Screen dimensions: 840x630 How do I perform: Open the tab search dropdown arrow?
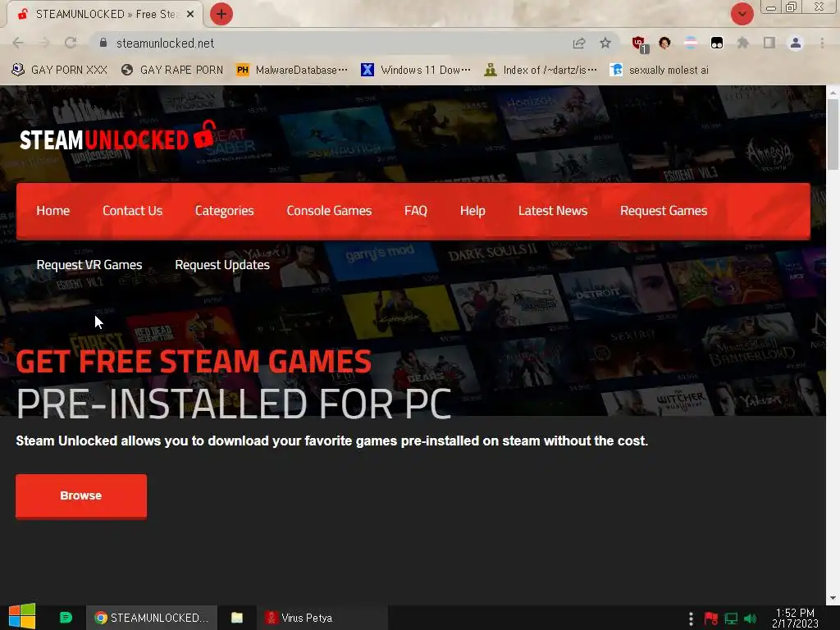(742, 15)
